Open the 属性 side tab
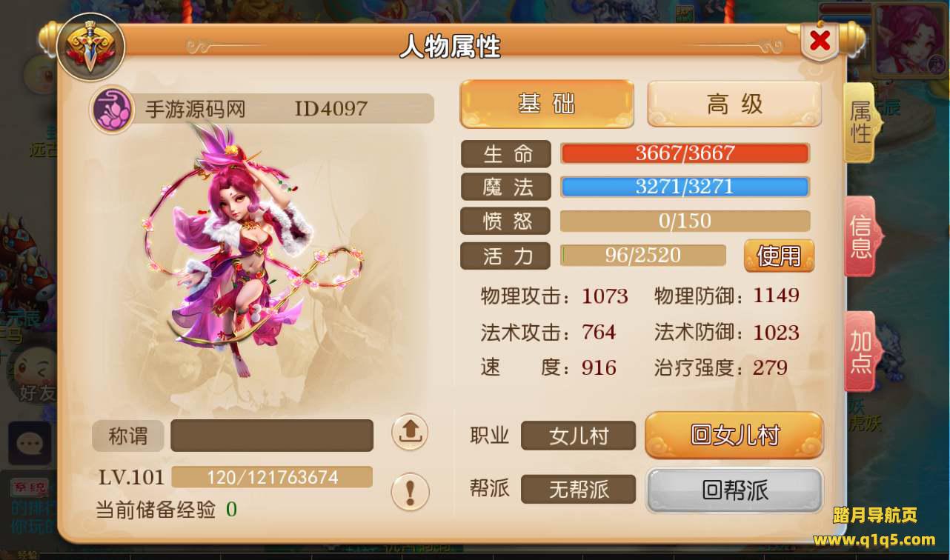The height and width of the screenshot is (560, 950). [x=860, y=122]
